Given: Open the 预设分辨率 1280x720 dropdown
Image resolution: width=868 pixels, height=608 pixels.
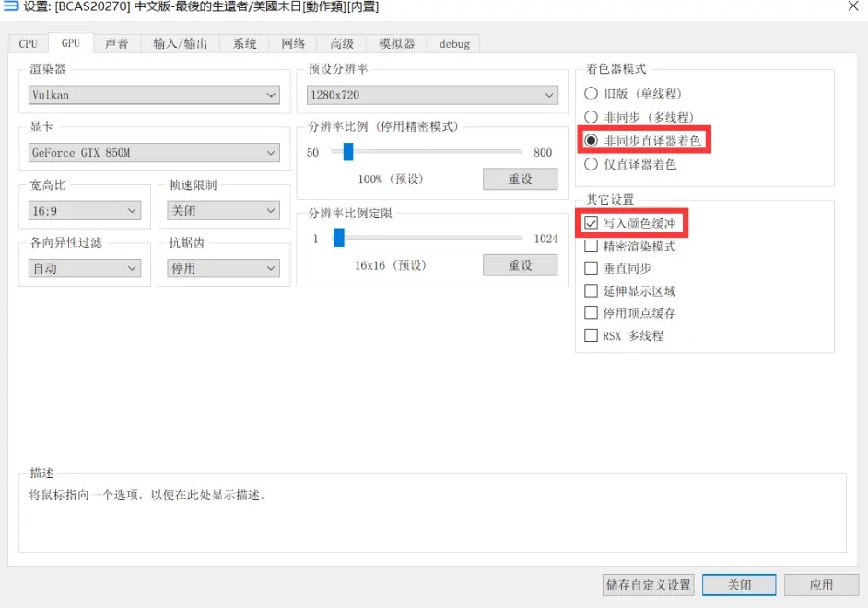Looking at the screenshot, I should click(x=431, y=94).
